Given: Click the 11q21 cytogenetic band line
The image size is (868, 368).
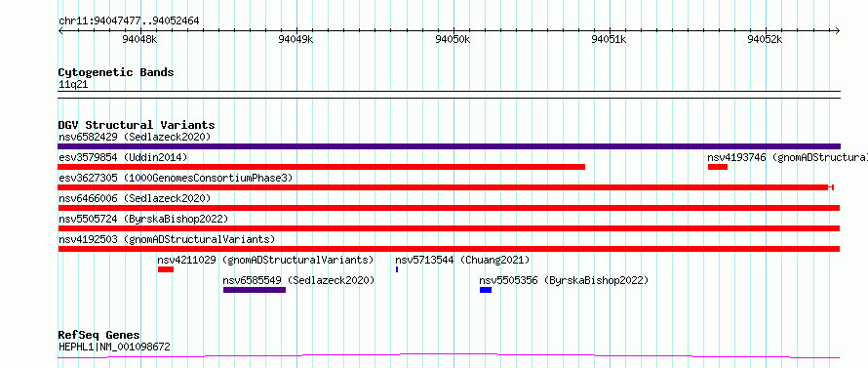Looking at the screenshot, I should (449, 95).
